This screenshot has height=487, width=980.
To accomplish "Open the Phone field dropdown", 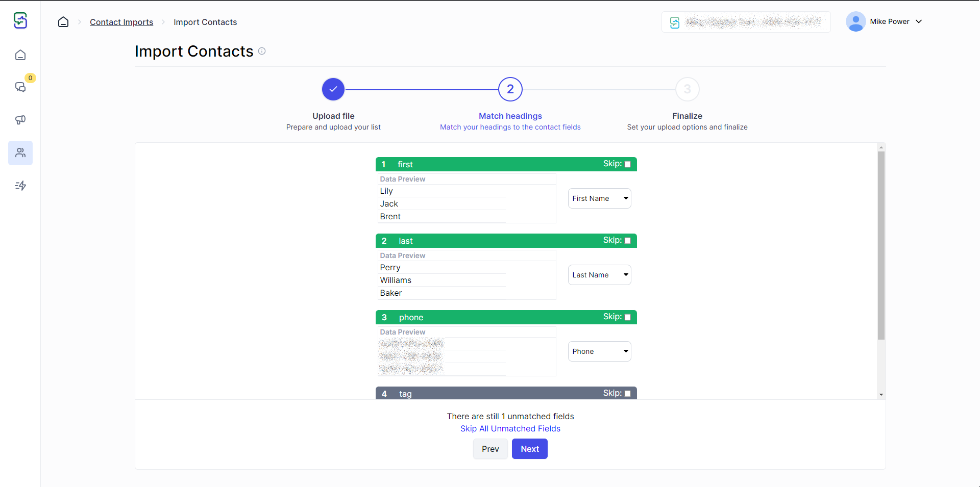I will [600, 351].
